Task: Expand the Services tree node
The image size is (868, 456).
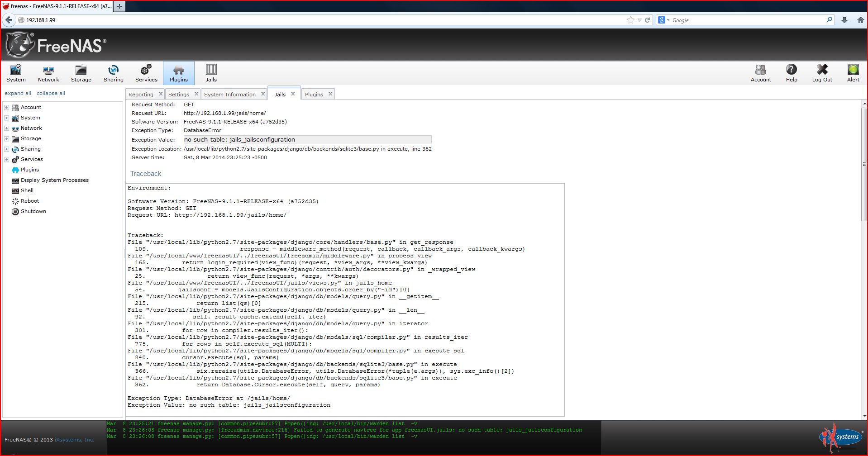Action: coord(7,160)
